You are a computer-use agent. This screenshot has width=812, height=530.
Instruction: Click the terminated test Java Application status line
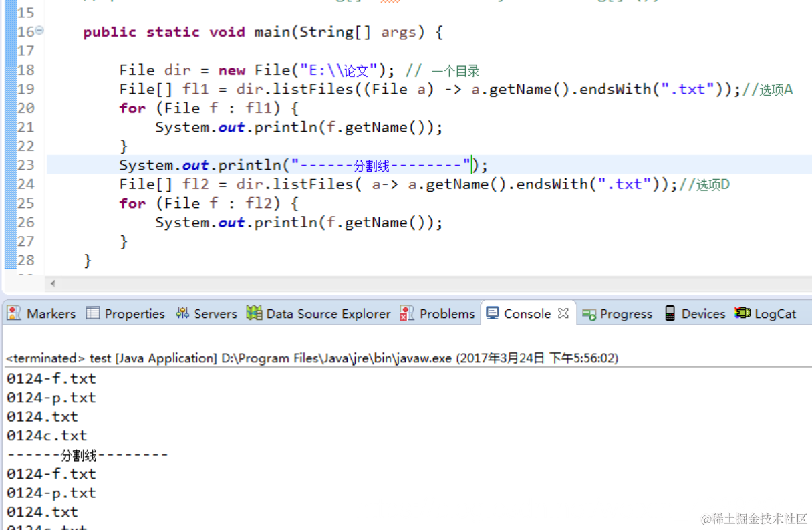(312, 358)
